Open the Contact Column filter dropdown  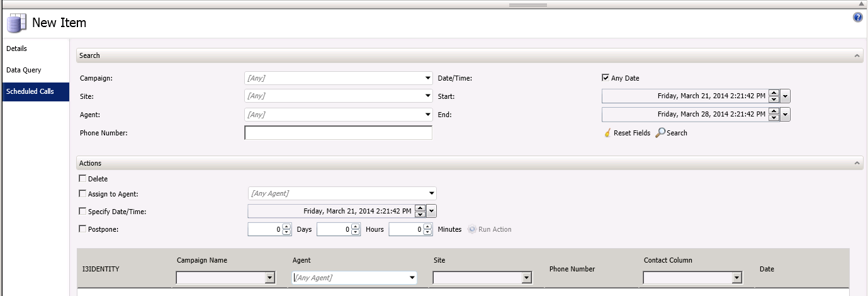tap(736, 278)
